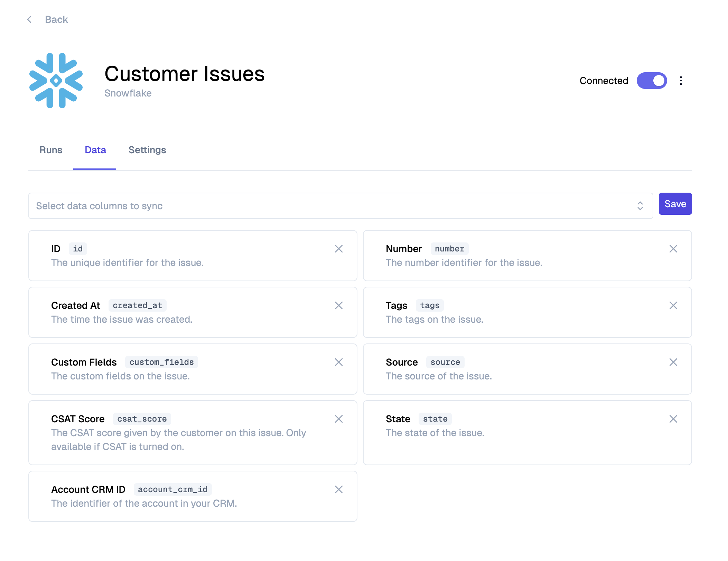This screenshot has width=728, height=561.
Task: Remove the Tags column
Action: pos(673,305)
